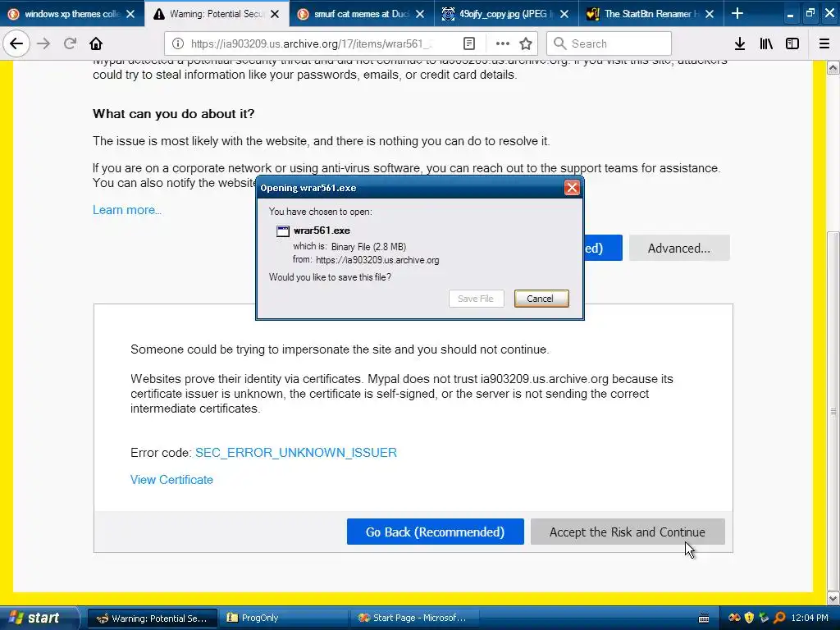The width and height of the screenshot is (840, 630).
Task: Switch to windows xp themes tab
Action: pos(72,13)
